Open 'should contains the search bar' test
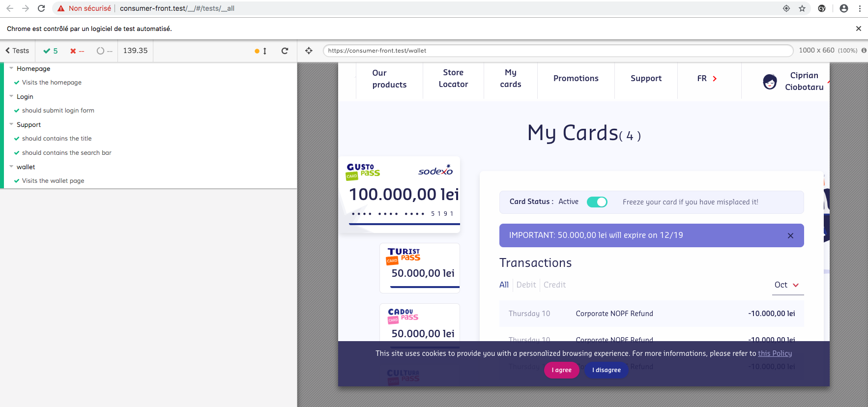This screenshot has width=868, height=407. [x=66, y=153]
